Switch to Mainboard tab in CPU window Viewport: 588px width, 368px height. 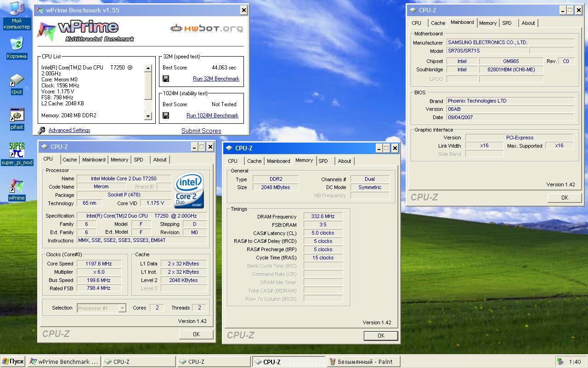pos(94,160)
